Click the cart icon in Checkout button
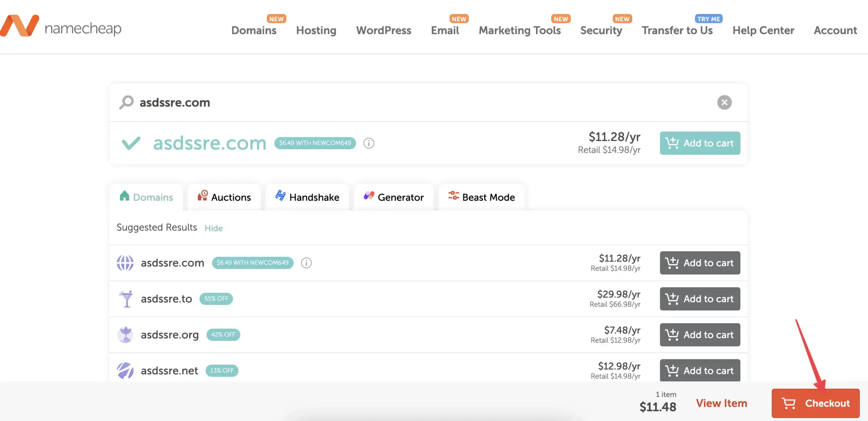The height and width of the screenshot is (421, 868). [789, 403]
